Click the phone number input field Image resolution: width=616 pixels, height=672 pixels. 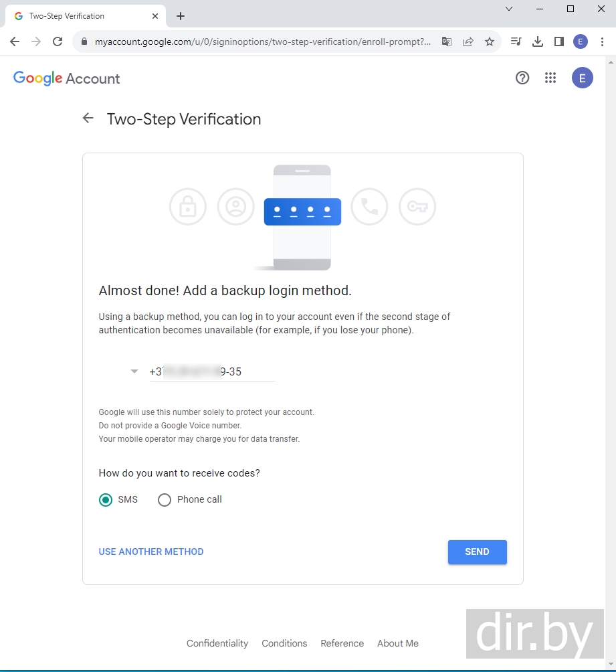[212, 372]
